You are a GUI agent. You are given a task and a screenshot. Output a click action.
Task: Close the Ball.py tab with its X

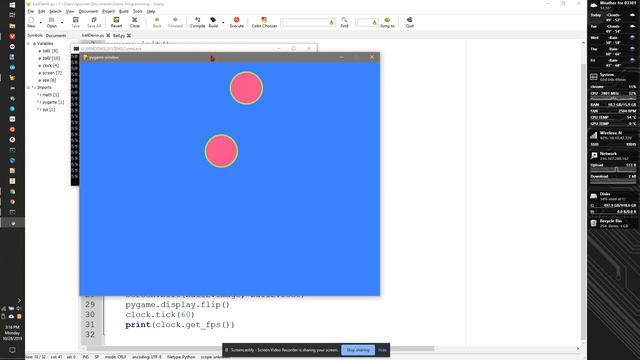(x=129, y=36)
